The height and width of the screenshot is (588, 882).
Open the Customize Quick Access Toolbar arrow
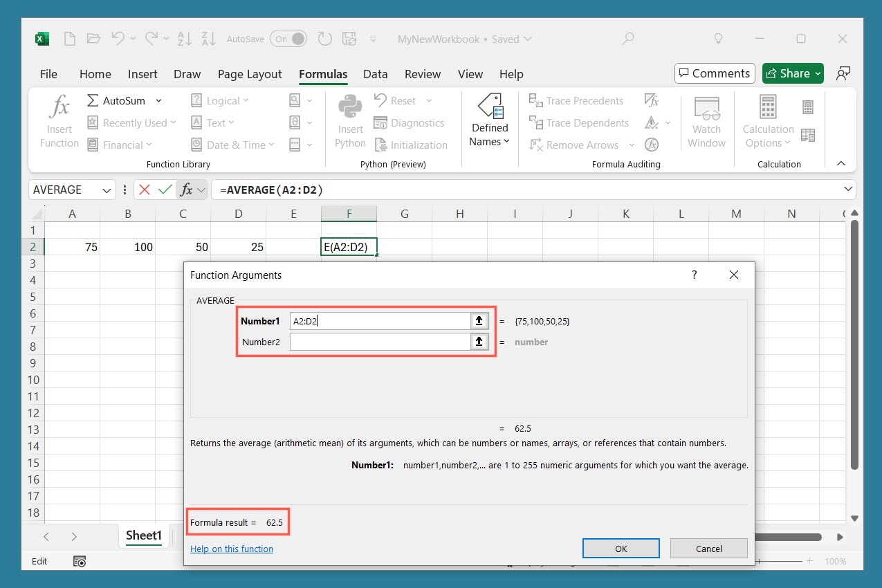(x=374, y=39)
